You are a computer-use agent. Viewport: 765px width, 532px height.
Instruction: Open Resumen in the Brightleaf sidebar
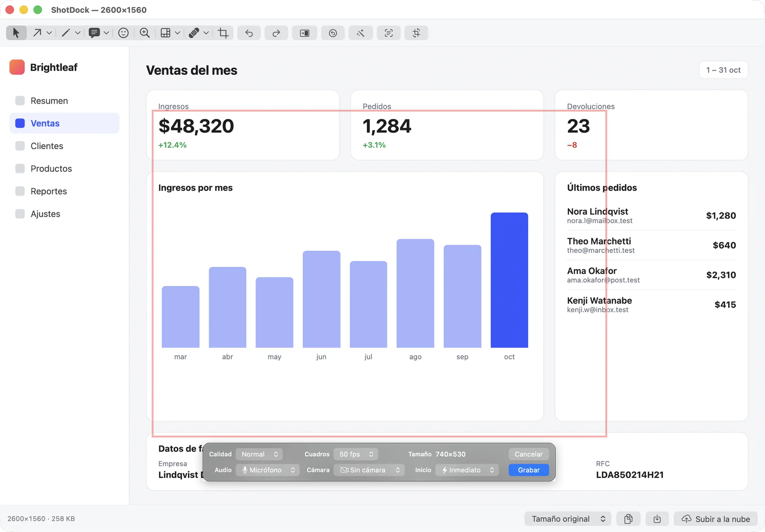(64, 101)
